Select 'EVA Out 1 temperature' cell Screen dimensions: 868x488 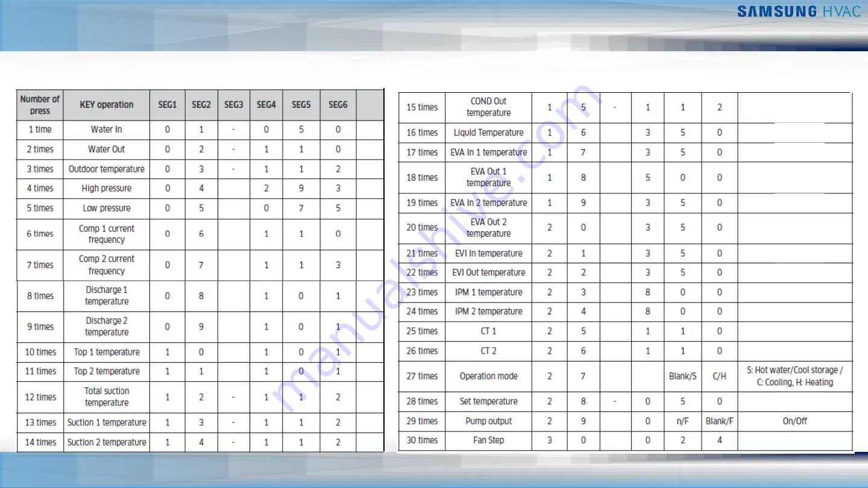coord(488,178)
